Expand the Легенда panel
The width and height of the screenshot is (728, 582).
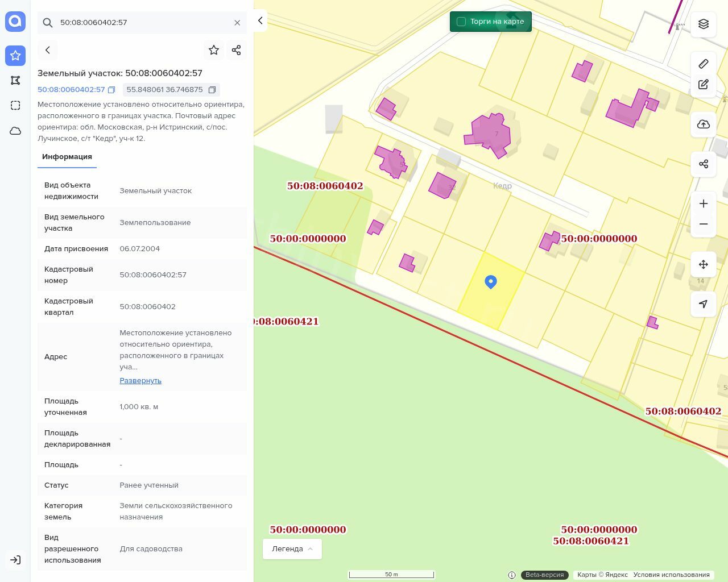292,549
